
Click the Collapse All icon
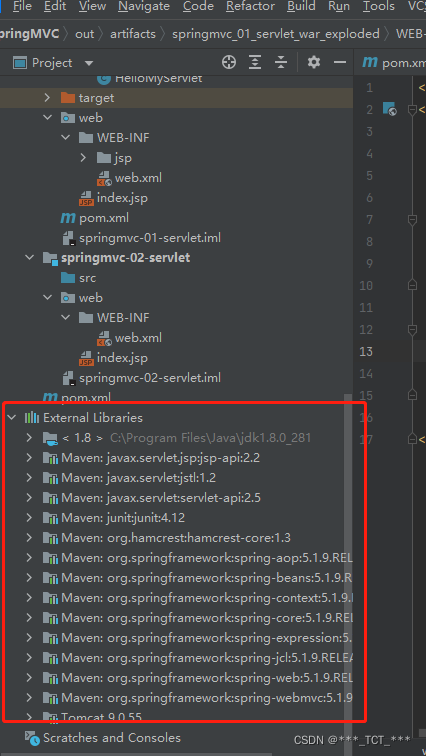tap(281, 62)
